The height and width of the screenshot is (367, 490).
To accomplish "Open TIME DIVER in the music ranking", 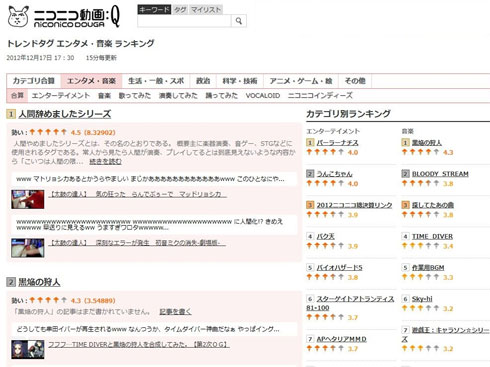I will pyautogui.click(x=432, y=236).
